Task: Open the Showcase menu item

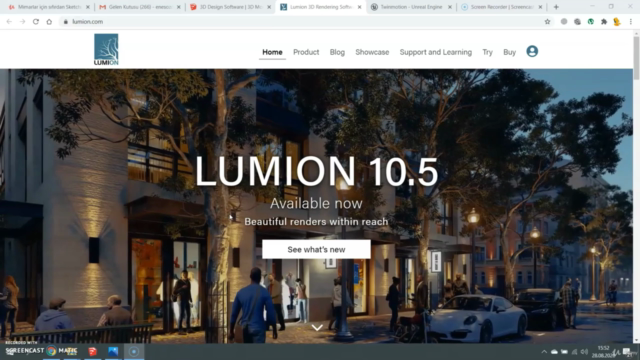Action: [x=372, y=52]
